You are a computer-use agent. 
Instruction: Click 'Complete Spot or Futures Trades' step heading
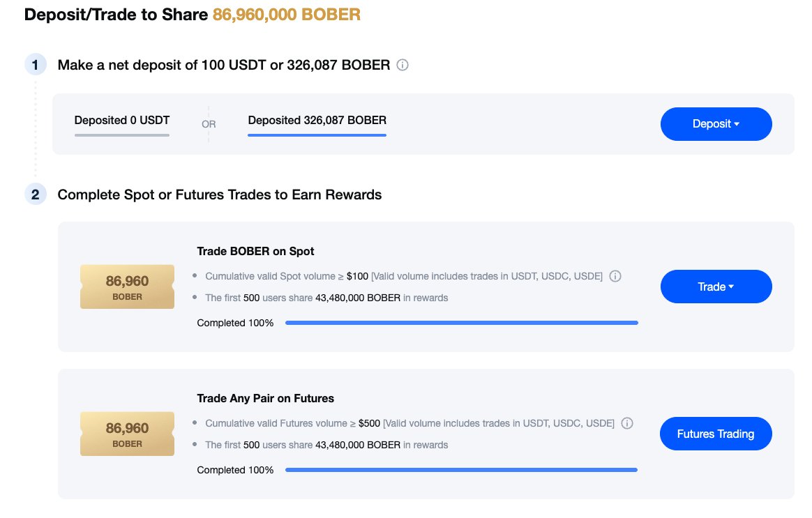220,195
